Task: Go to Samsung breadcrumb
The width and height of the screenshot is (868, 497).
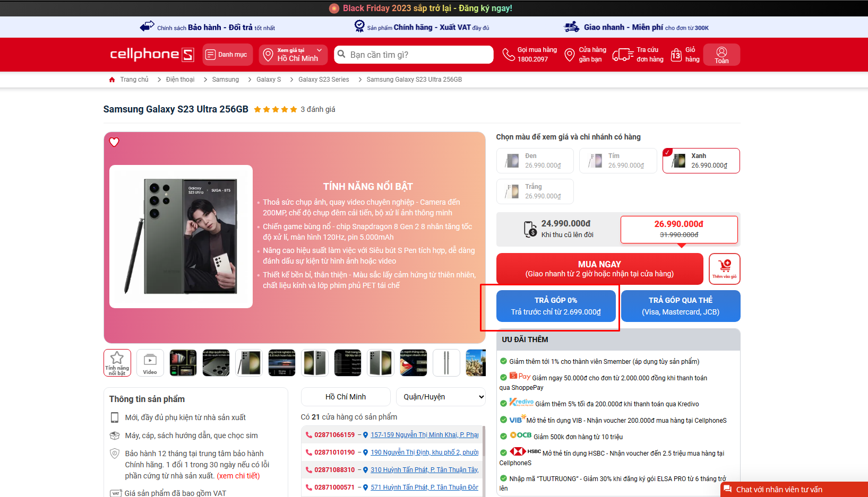Action: click(226, 80)
